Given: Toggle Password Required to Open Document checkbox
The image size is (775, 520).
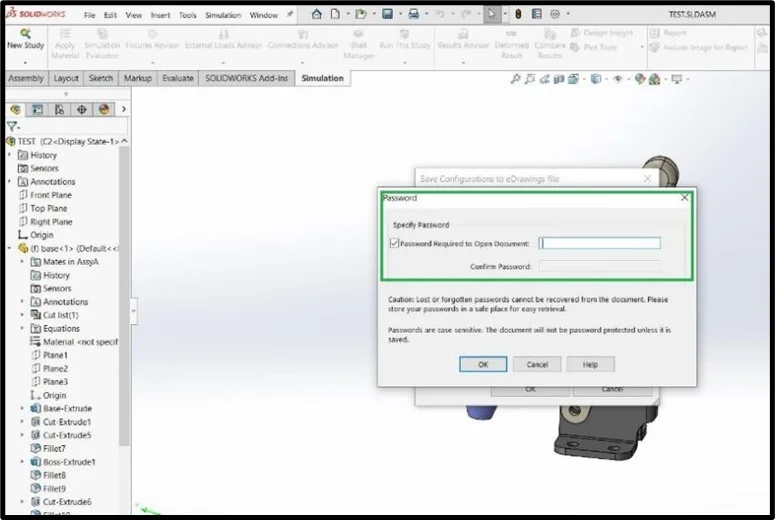Looking at the screenshot, I should (394, 243).
